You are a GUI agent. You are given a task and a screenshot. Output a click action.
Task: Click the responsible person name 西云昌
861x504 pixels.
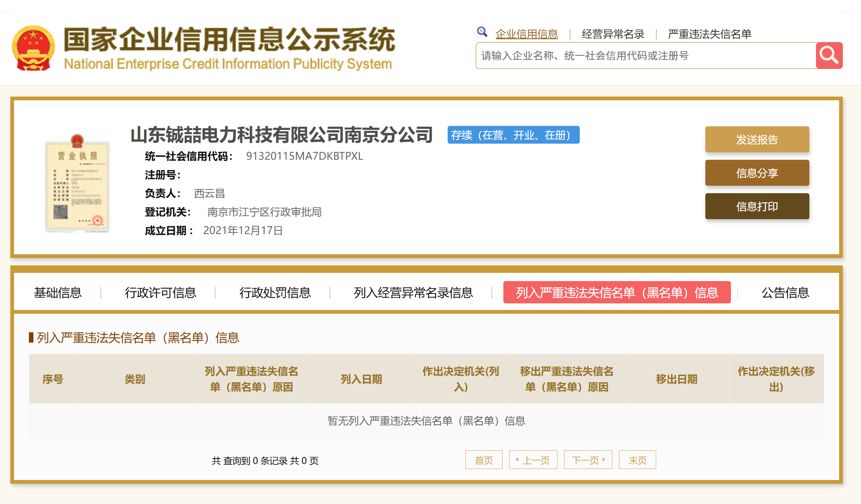coord(209,193)
